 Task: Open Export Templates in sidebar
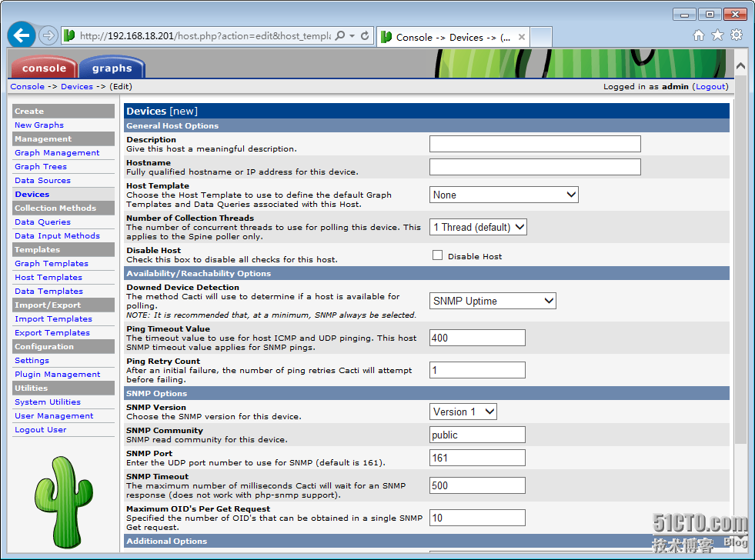(x=52, y=333)
